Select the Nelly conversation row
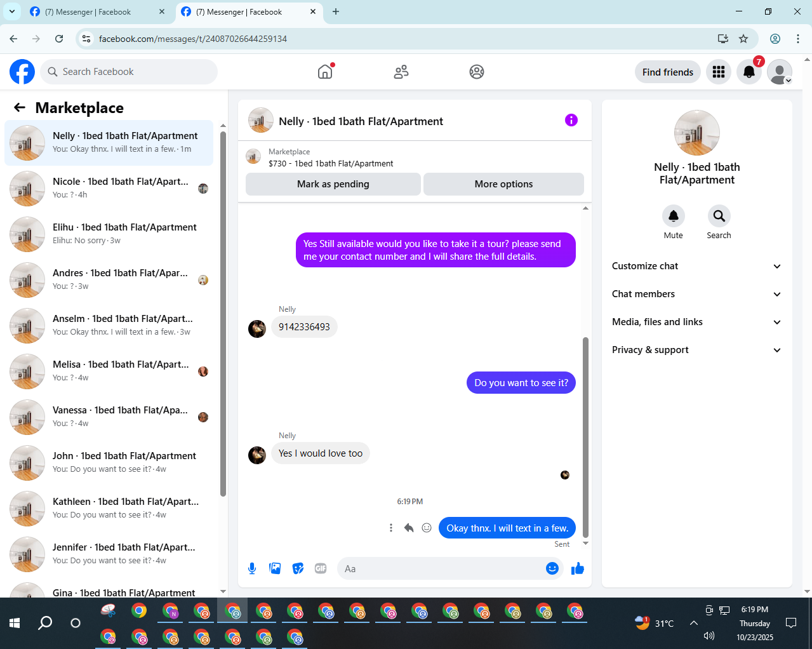 (x=109, y=143)
